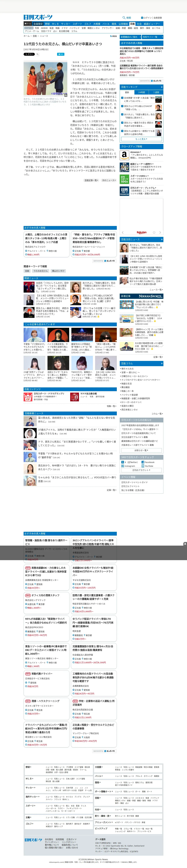187x868 pixels.
Task: Click the image zoom magnifier on article photo
Action: [x=66, y=95]
